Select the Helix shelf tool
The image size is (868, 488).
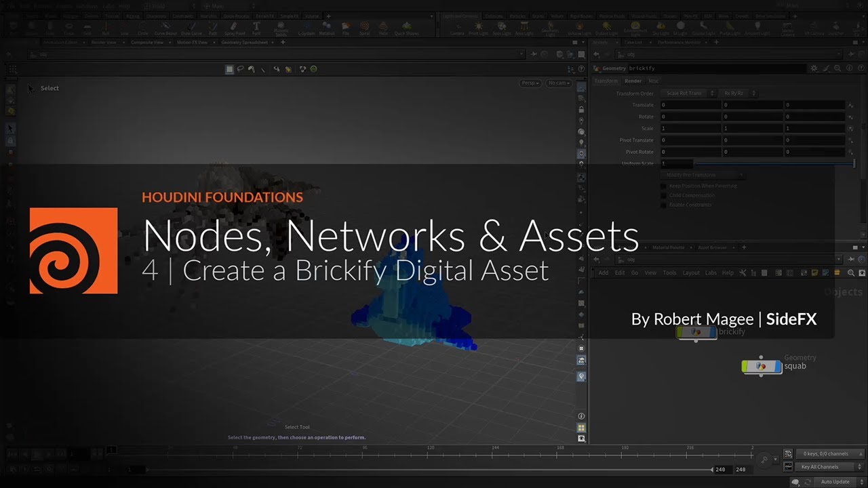pyautogui.click(x=384, y=28)
